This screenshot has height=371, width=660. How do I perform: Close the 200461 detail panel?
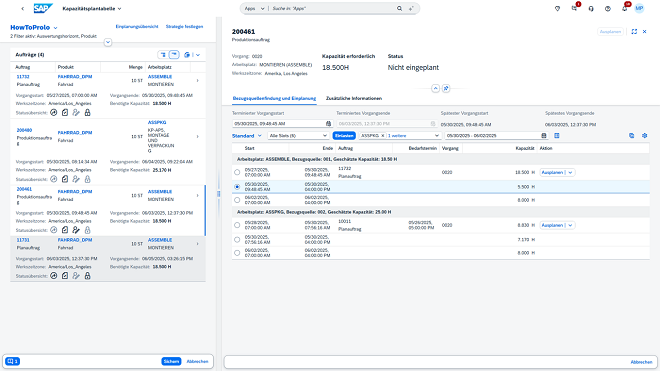pos(644,32)
